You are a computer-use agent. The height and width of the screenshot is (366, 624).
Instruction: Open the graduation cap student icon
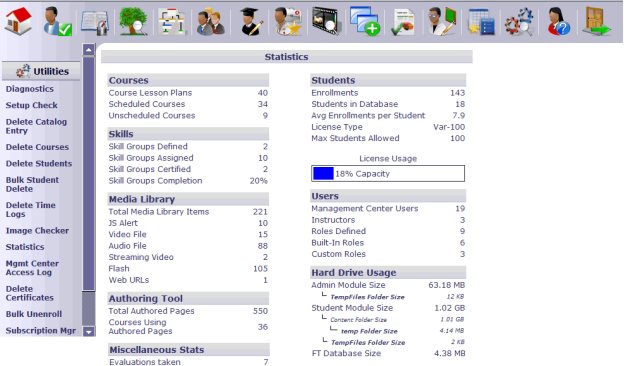(250, 21)
